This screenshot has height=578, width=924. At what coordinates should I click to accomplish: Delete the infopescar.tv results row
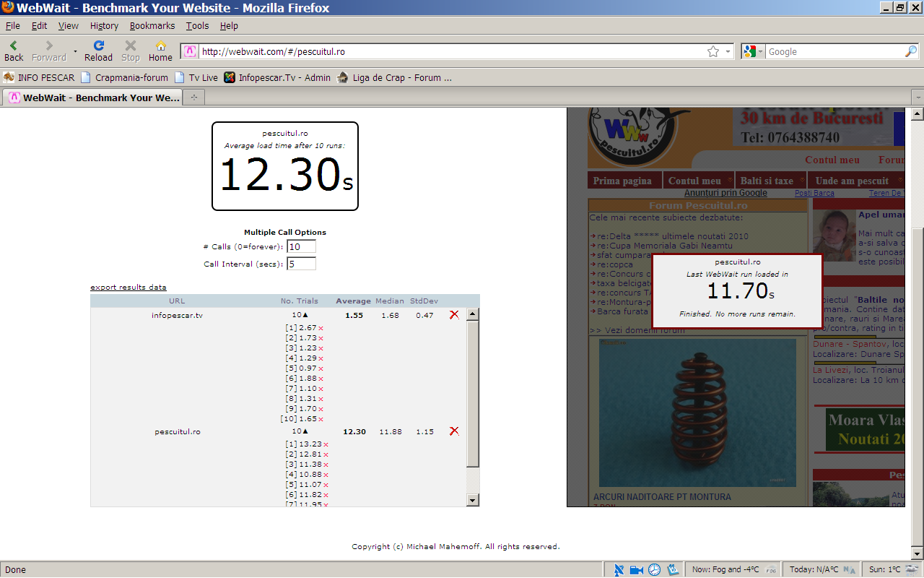point(454,314)
